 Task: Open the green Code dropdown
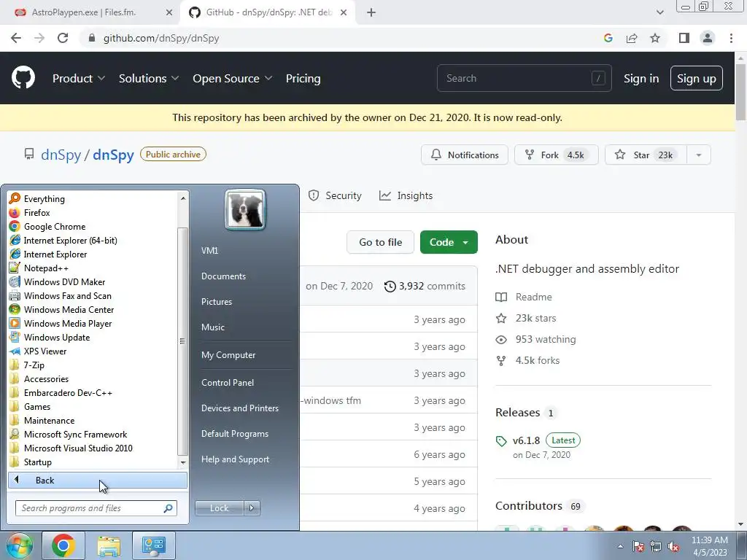pyautogui.click(x=449, y=242)
